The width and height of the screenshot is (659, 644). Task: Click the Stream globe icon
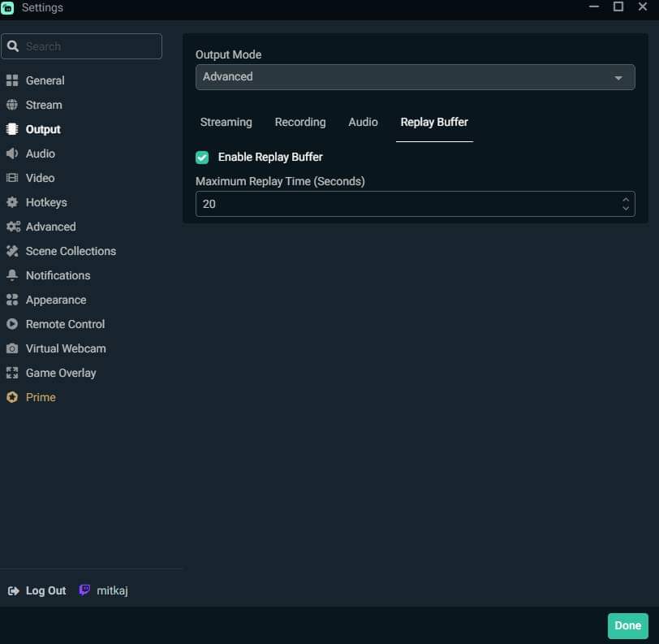[12, 105]
